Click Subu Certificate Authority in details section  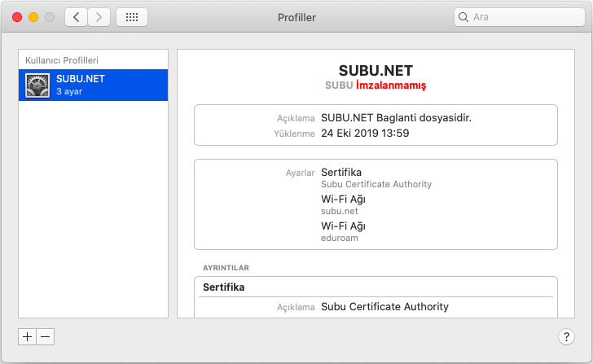click(384, 306)
